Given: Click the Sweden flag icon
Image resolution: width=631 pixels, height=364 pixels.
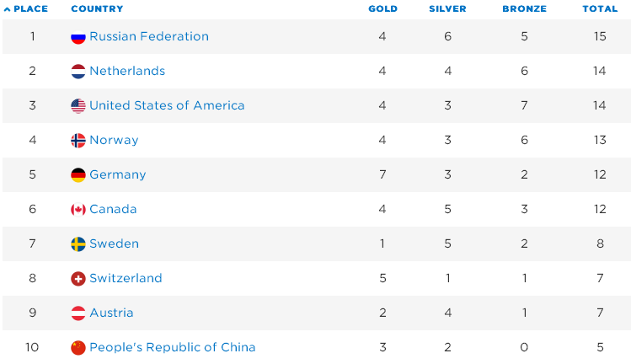Looking at the screenshot, I should click(x=78, y=244).
